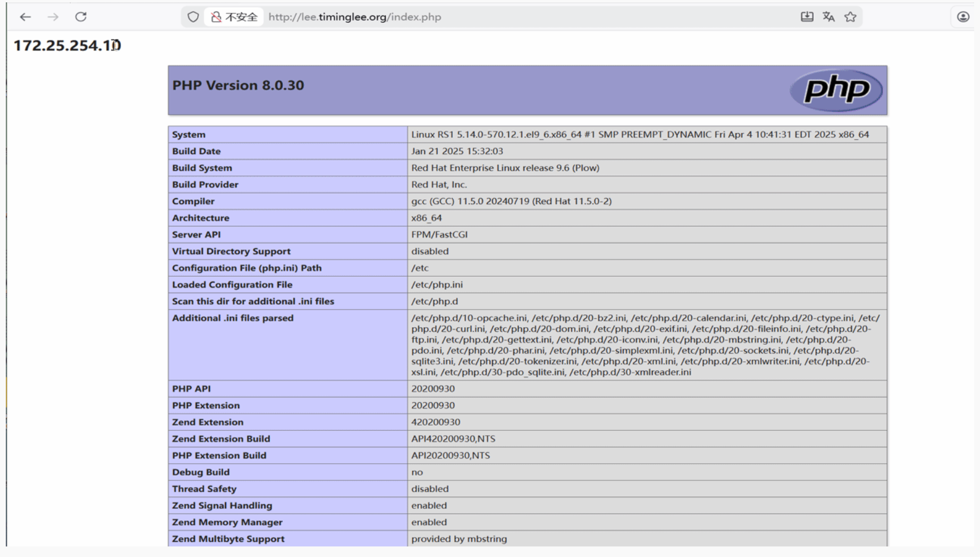Click the install page download icon

coord(807,17)
